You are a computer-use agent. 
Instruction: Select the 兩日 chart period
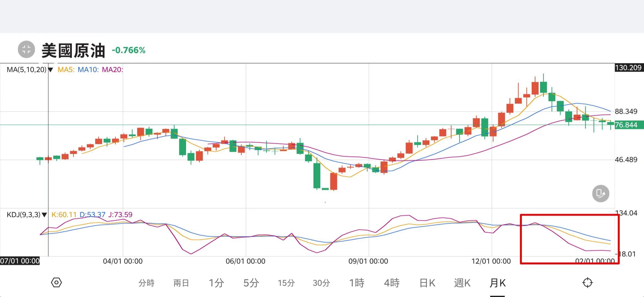click(x=181, y=283)
